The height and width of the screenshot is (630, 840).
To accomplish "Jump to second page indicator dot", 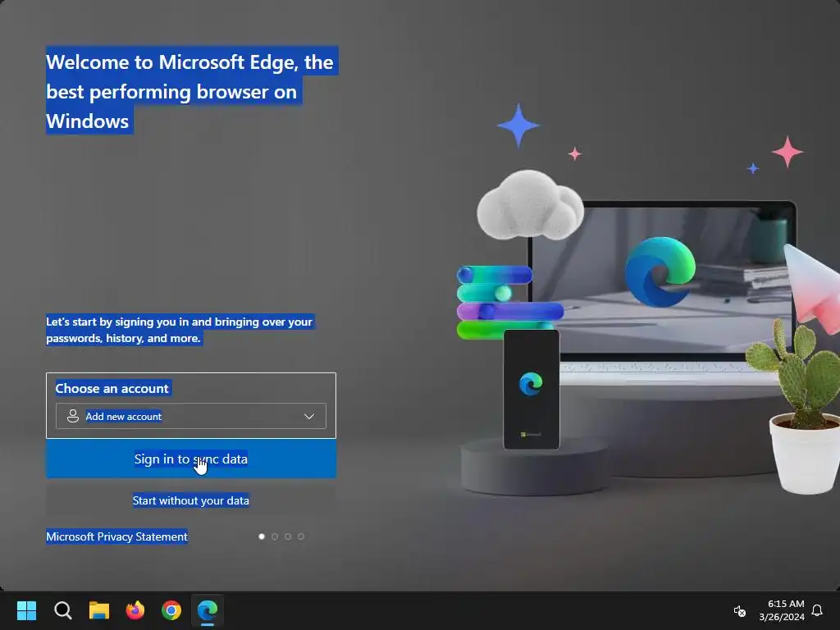I will (275, 536).
